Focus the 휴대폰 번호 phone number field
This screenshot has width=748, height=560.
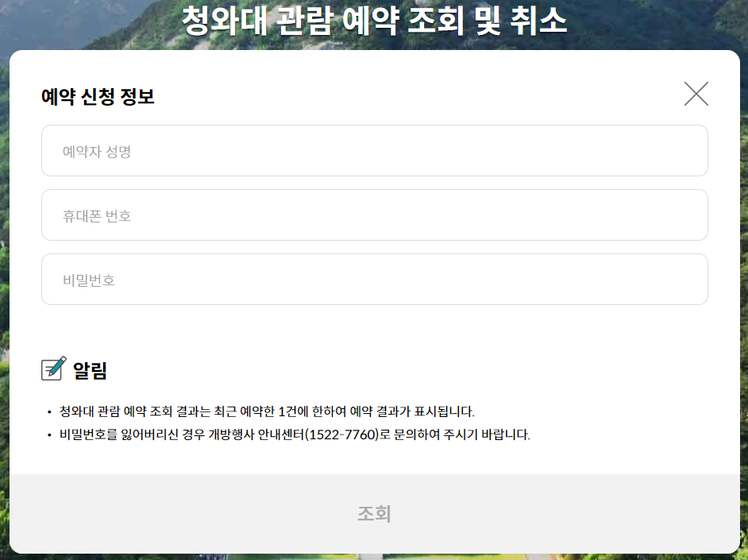point(373,214)
